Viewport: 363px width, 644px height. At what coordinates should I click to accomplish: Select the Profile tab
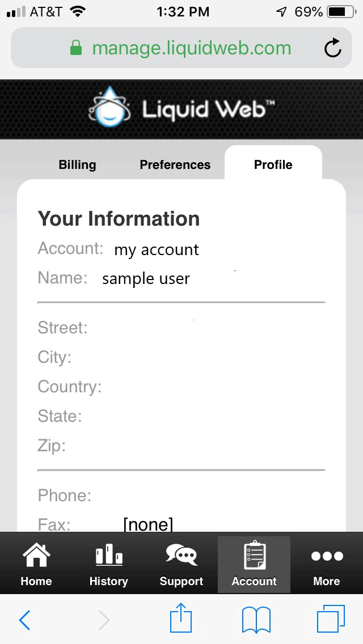point(273,164)
